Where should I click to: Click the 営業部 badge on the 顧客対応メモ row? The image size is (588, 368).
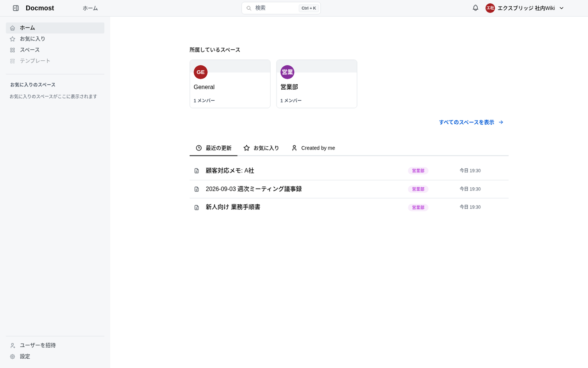coord(418,171)
